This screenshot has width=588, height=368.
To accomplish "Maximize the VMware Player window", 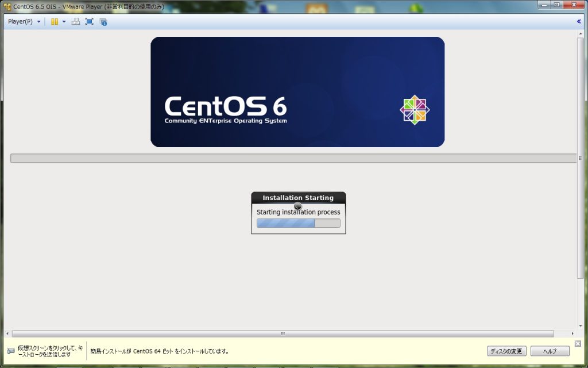I will pos(557,5).
